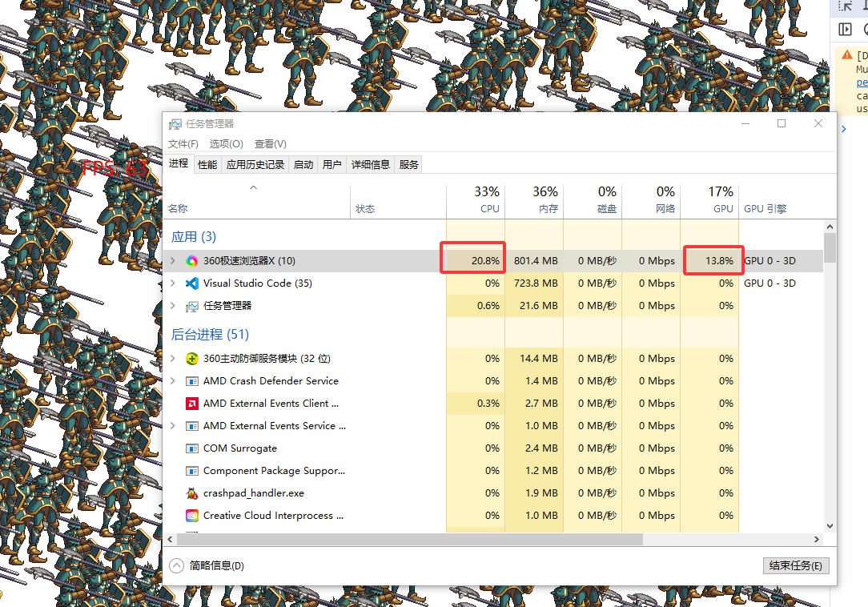The height and width of the screenshot is (607, 868).
Task: Click the AMD External Events Service icon
Action: (192, 426)
